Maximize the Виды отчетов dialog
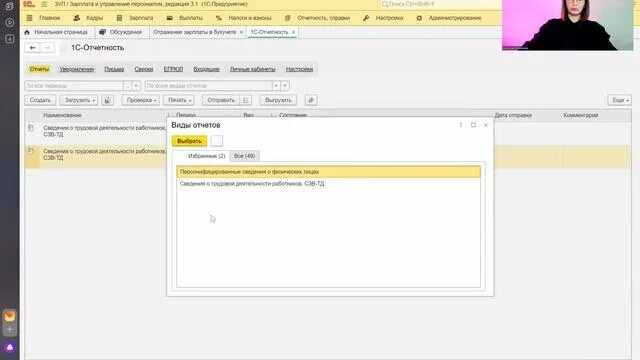640x360 pixels. click(x=473, y=125)
